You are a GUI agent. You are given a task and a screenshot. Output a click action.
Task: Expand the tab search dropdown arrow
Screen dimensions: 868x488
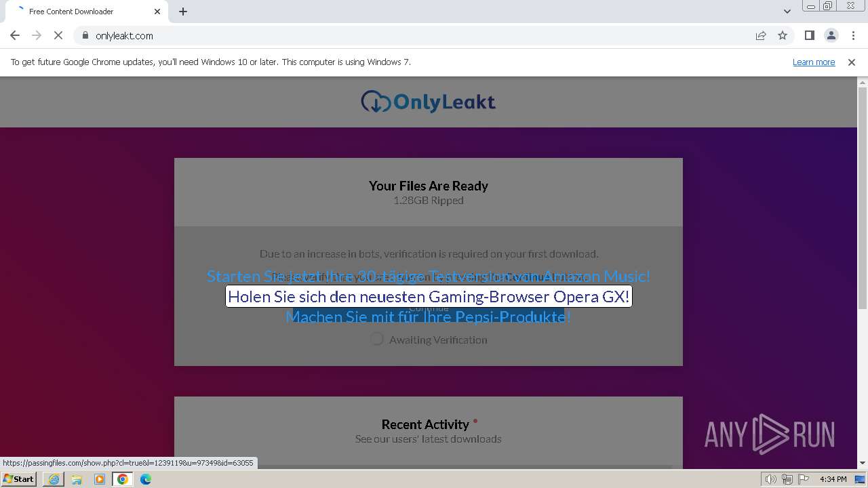(x=787, y=12)
